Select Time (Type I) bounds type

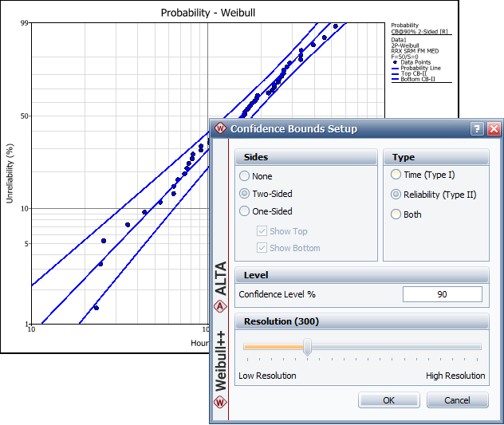(x=396, y=175)
